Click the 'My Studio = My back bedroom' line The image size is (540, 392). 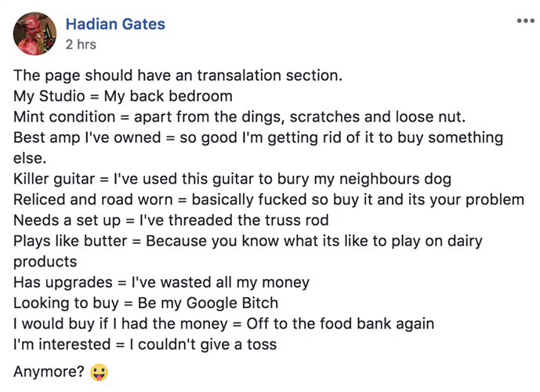pos(123,96)
